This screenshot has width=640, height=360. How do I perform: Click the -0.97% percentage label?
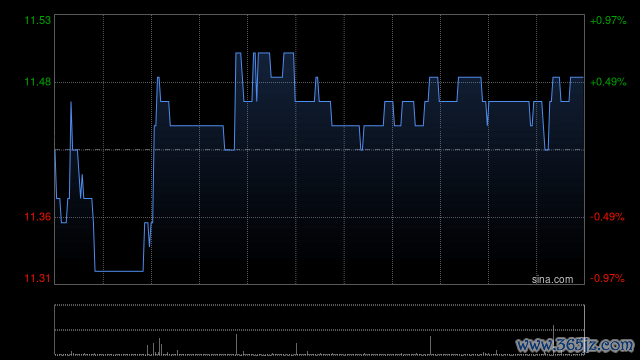607,278
